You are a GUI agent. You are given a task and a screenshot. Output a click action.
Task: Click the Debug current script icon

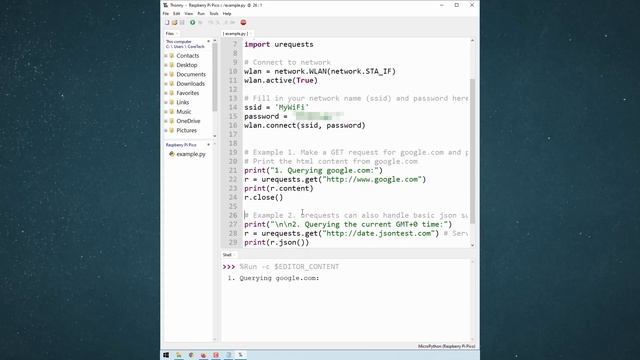tap(200, 22)
